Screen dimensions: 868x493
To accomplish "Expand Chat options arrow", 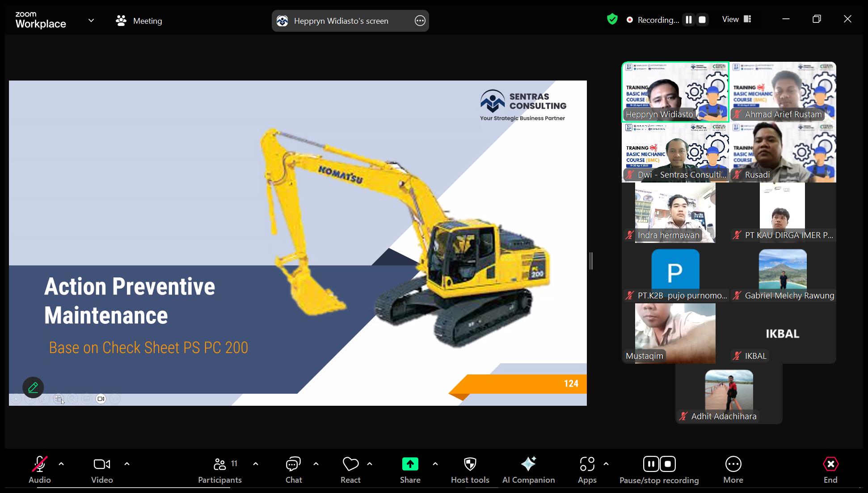I will click(316, 464).
